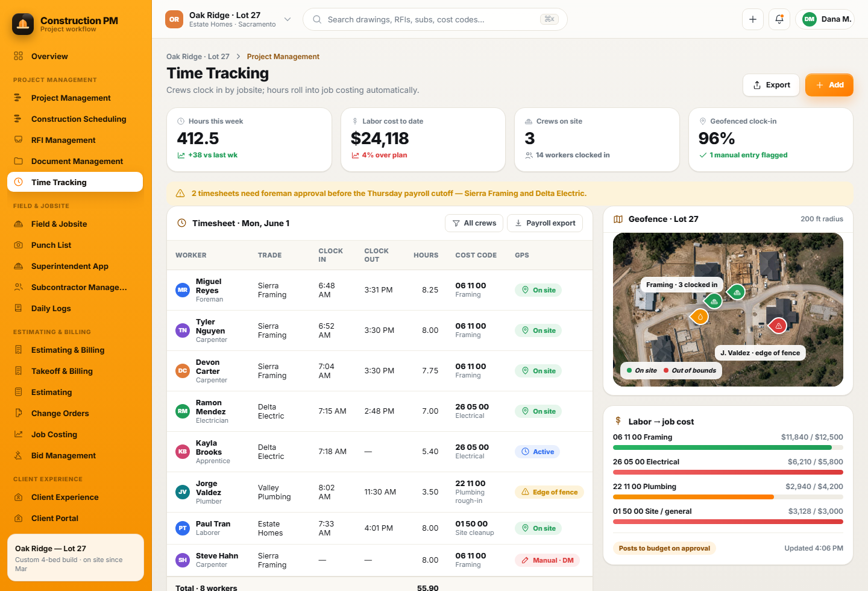Click the red out-of-bounds map marker
Screen dimensions: 868x591
pos(778,326)
